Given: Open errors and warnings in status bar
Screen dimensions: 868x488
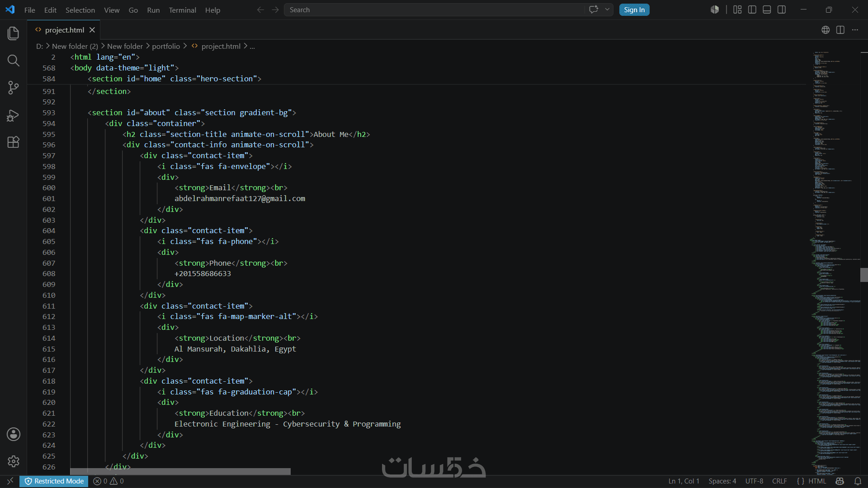Looking at the screenshot, I should click(x=108, y=481).
